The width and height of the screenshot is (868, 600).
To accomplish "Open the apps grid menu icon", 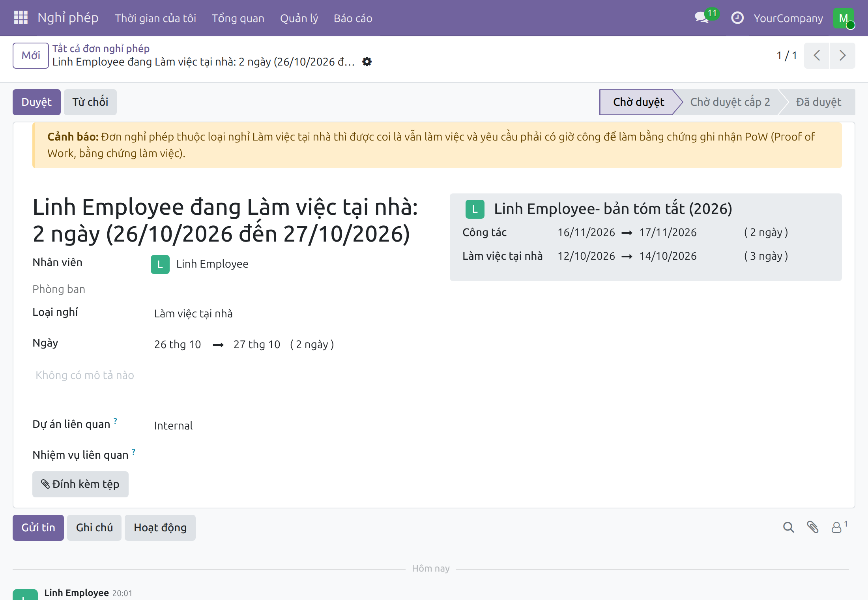I will pyautogui.click(x=21, y=18).
